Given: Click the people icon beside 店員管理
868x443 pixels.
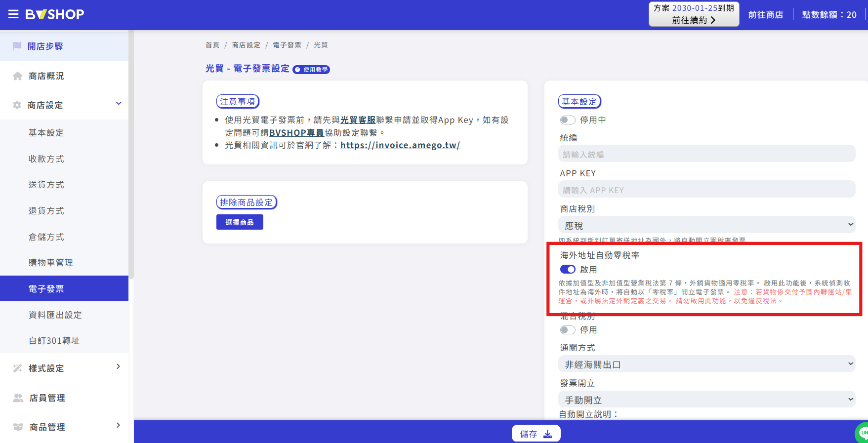Looking at the screenshot, I should [18, 398].
